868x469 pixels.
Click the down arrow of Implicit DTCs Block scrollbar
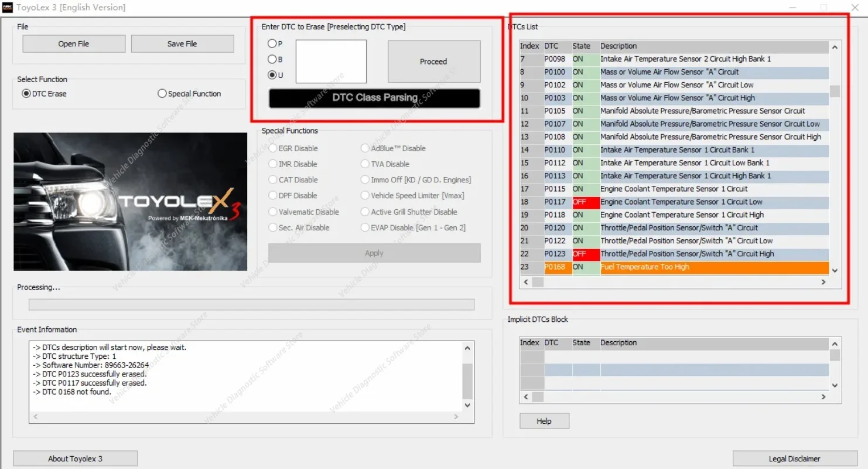point(835,385)
